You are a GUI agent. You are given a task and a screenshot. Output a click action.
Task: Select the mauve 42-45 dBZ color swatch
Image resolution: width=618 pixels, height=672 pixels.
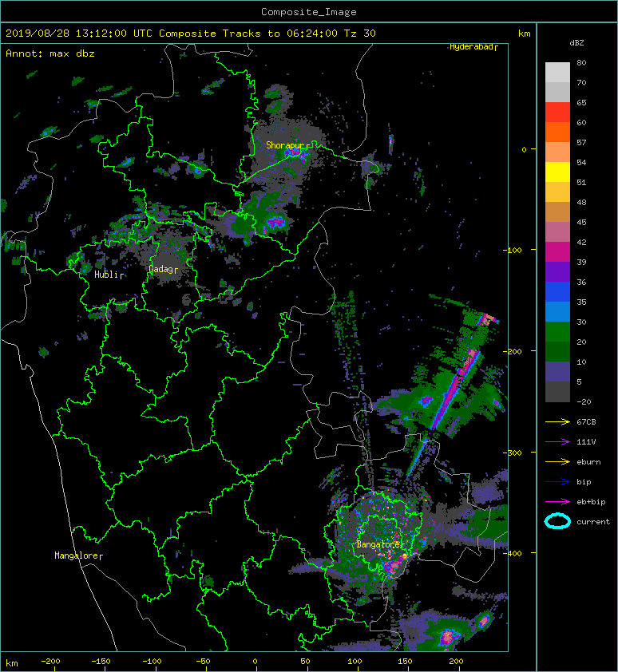[x=557, y=232]
